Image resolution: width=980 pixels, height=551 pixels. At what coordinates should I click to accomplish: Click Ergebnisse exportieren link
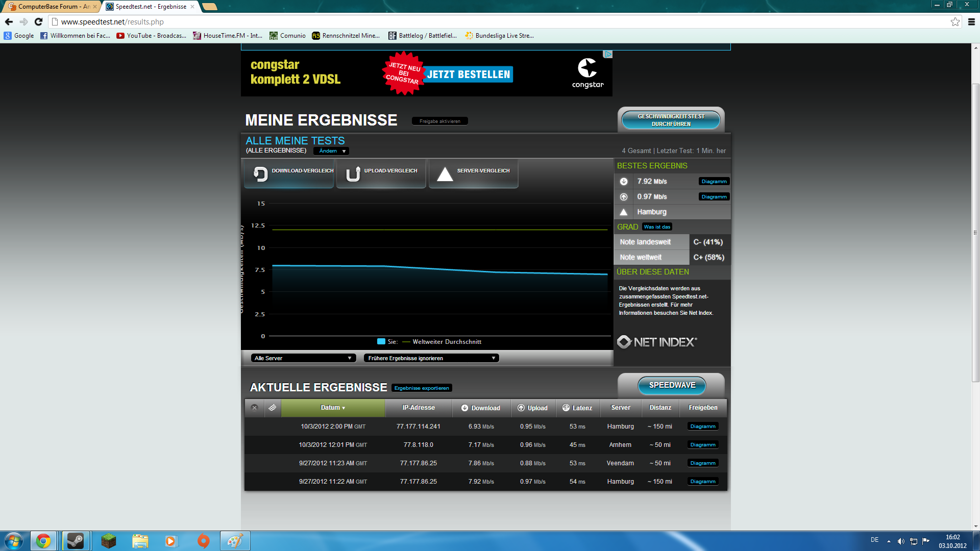(422, 388)
